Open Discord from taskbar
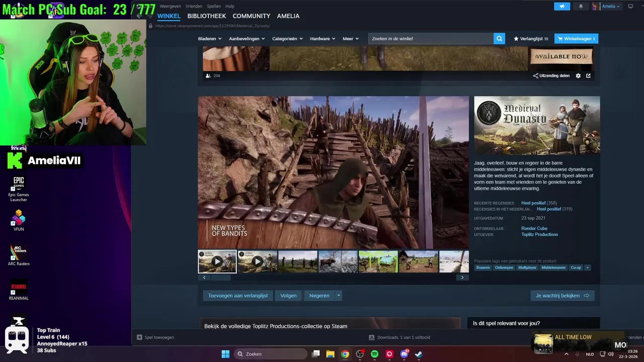This screenshot has width=644, height=362. [404, 354]
